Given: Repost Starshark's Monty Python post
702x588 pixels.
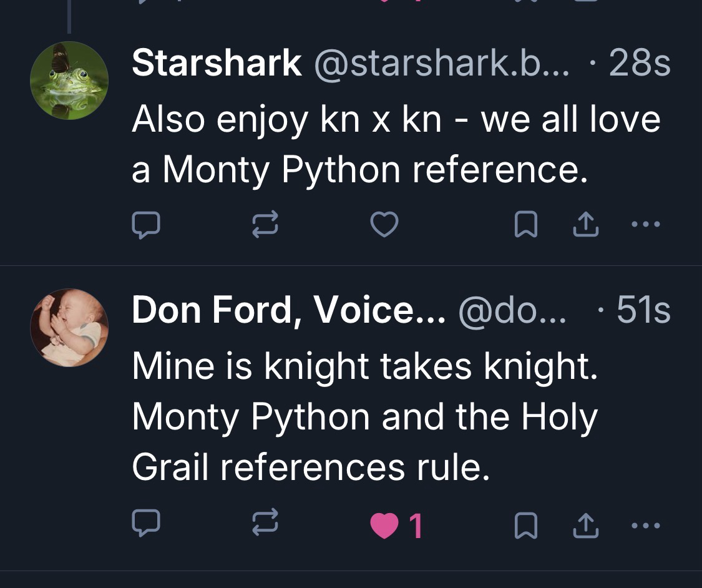Looking at the screenshot, I should pos(265,225).
